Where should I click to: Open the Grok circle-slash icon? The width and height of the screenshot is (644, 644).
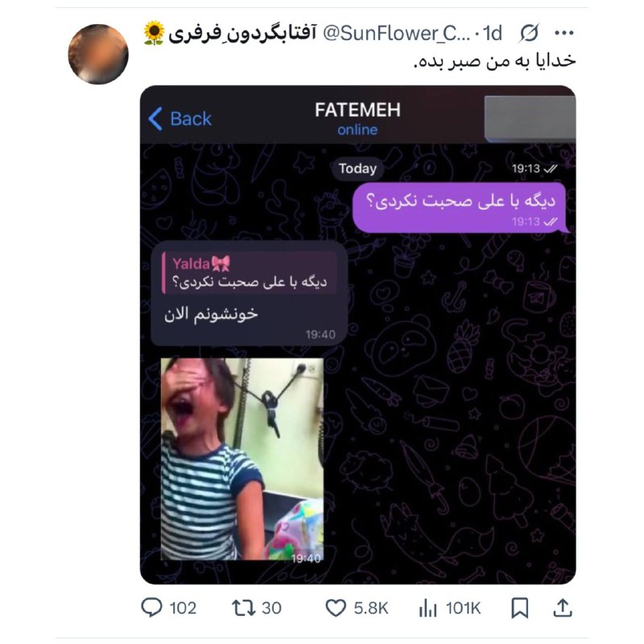[x=529, y=33]
